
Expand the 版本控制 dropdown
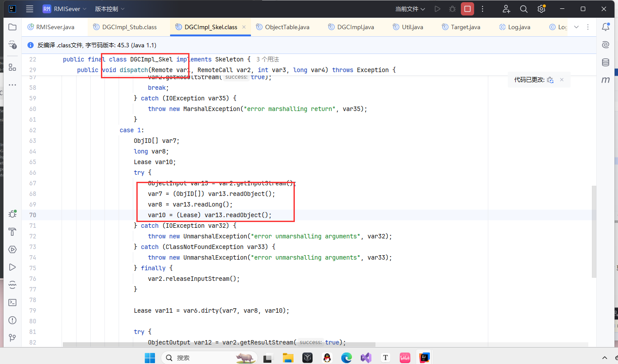(x=110, y=9)
